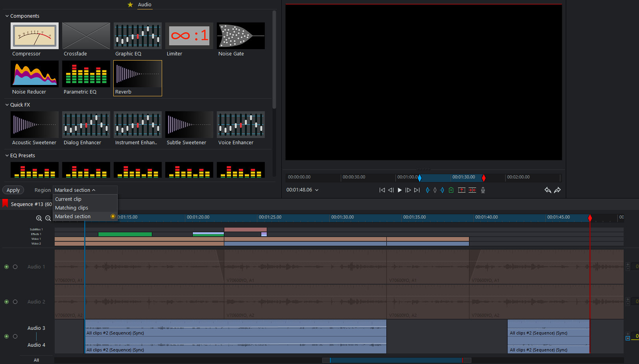This screenshot has width=639, height=364.
Task: Select the Dialog Enhancer quick FX
Action: click(86, 129)
